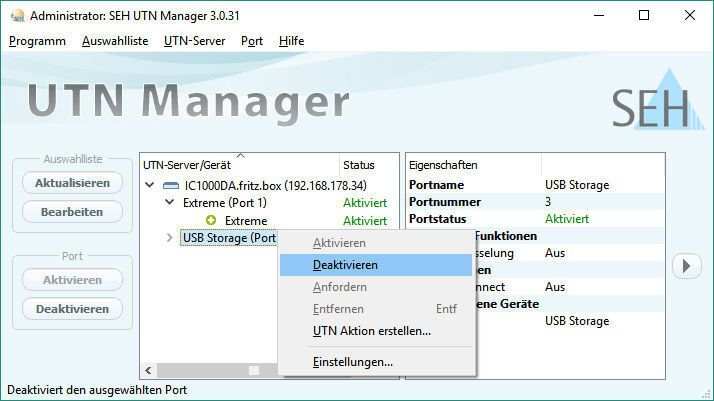
Task: Click the horizontal scrollbar left arrow
Action: [x=148, y=370]
